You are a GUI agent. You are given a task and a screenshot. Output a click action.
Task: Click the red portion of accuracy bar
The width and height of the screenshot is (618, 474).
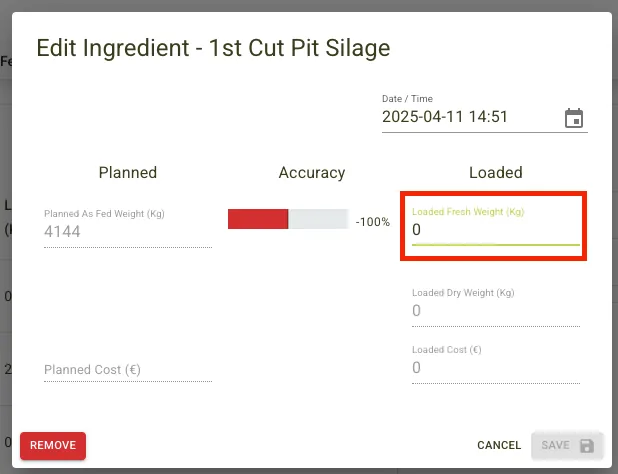(x=258, y=220)
